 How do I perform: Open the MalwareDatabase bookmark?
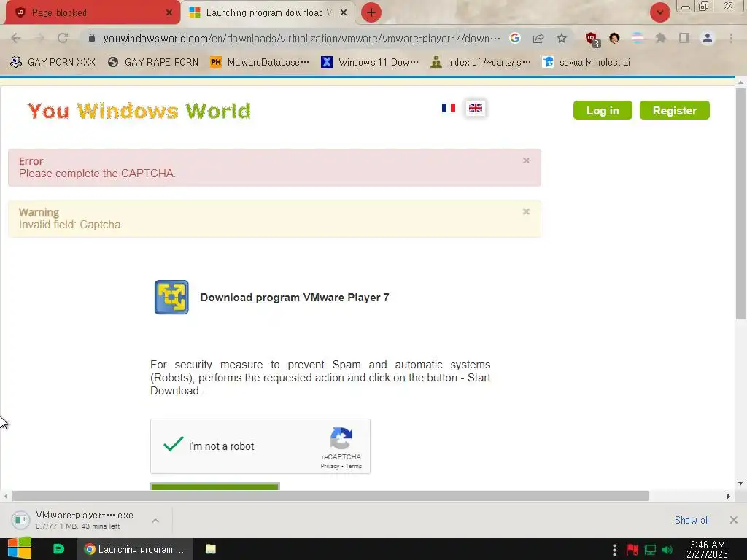point(260,62)
